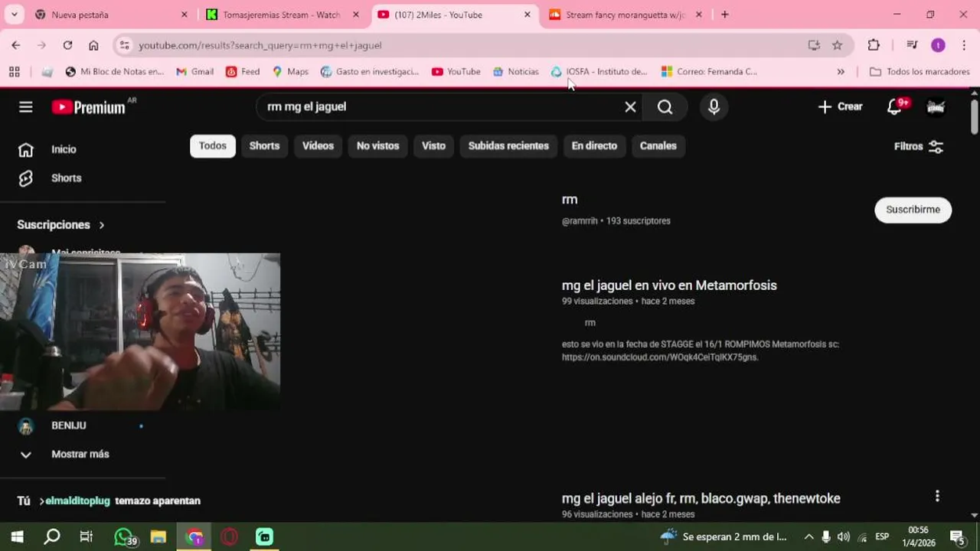Open the apps grid in bookmarks bar
Viewport: 980px width, 551px height.
click(x=14, y=72)
